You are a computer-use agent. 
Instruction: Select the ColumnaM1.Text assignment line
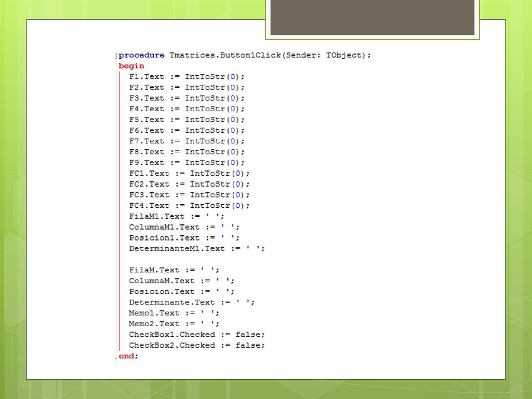pyautogui.click(x=184, y=227)
